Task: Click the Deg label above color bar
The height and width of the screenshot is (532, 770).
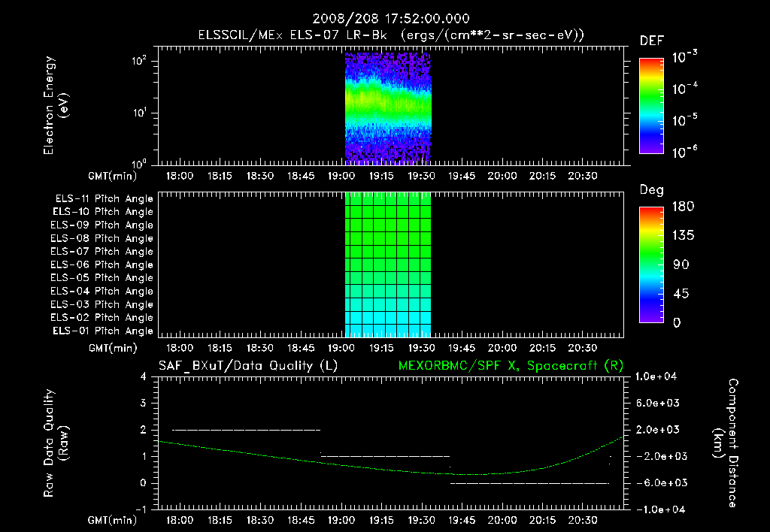Action: [652, 190]
